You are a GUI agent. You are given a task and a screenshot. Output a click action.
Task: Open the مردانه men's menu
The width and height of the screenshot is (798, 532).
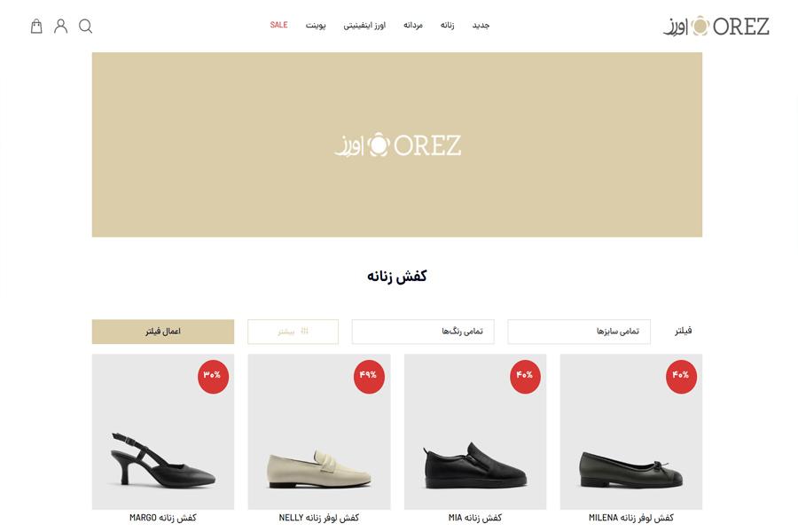pyautogui.click(x=413, y=25)
